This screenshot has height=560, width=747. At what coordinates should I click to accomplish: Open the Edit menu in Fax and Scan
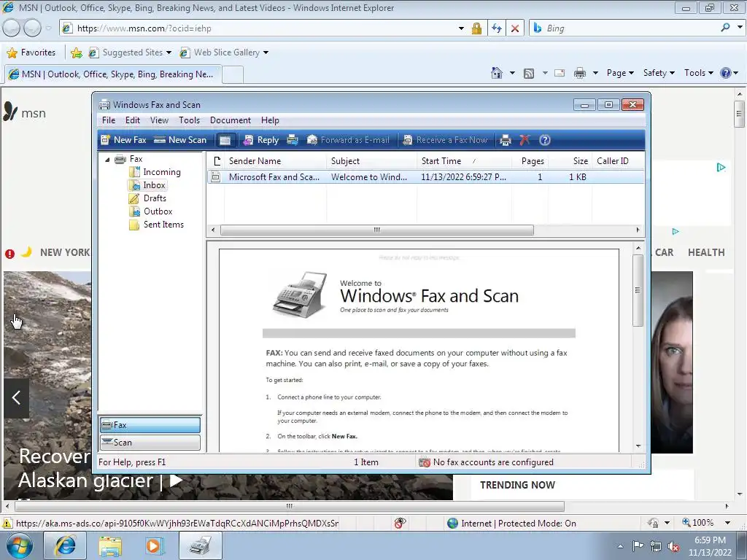tap(133, 120)
